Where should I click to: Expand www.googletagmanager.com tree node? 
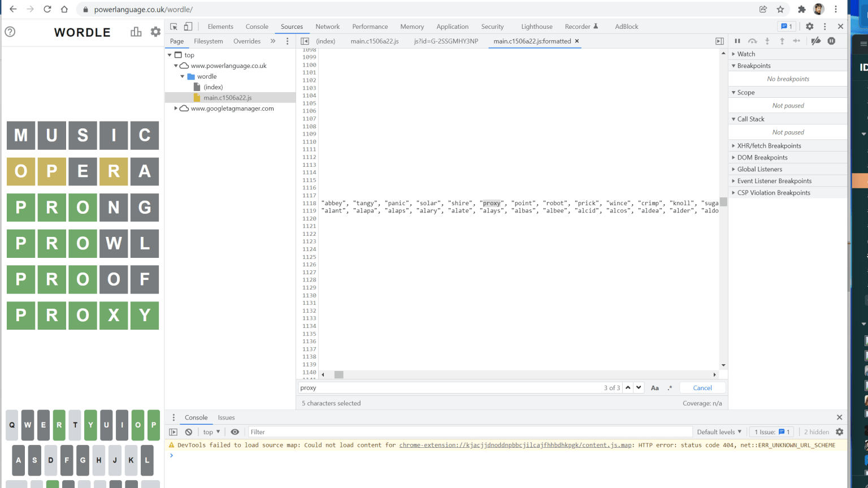coord(176,109)
